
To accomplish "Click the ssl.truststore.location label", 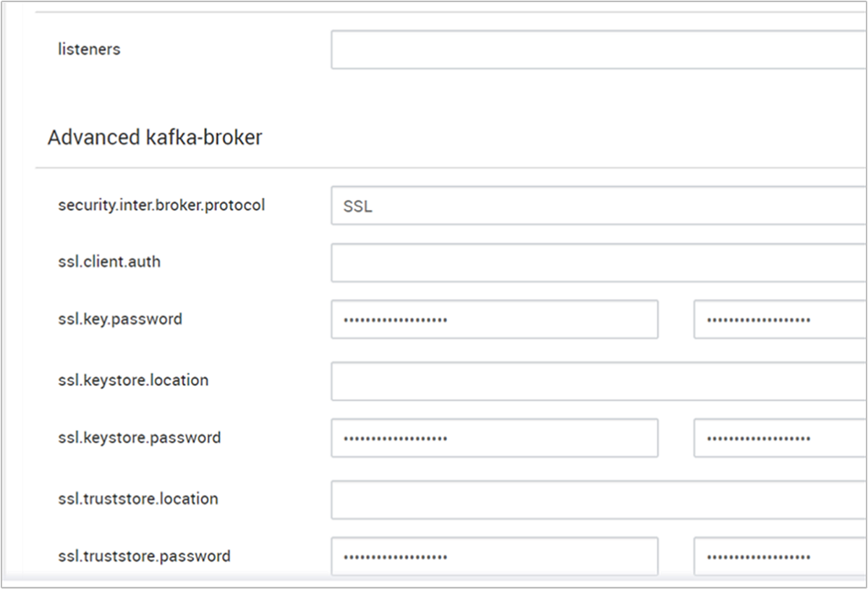I will point(138,499).
